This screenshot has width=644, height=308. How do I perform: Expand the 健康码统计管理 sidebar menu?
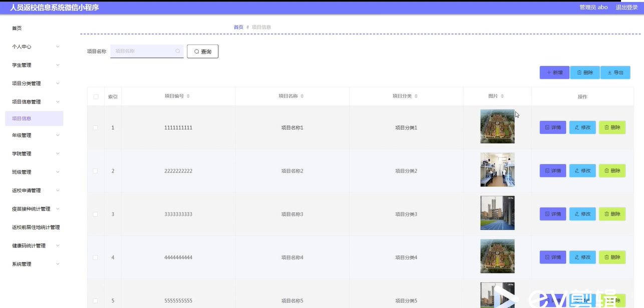(34, 245)
